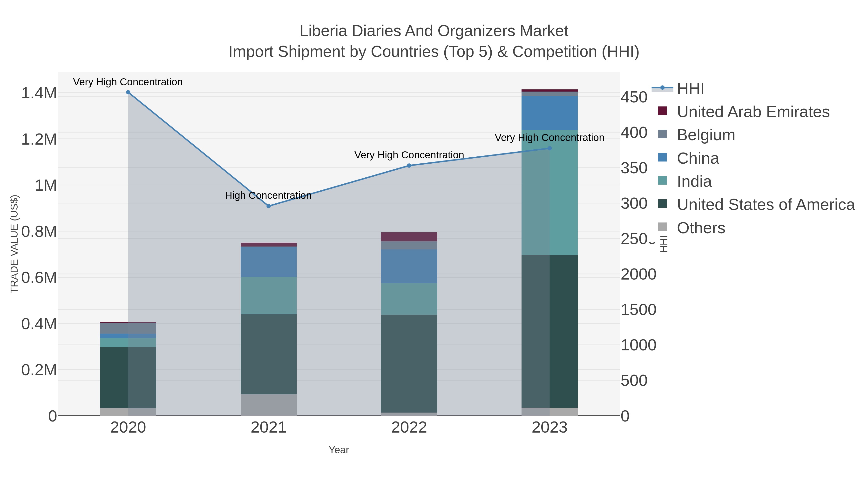Select the 2020 United States bar segment
The height and width of the screenshot is (488, 868).
[x=128, y=378]
